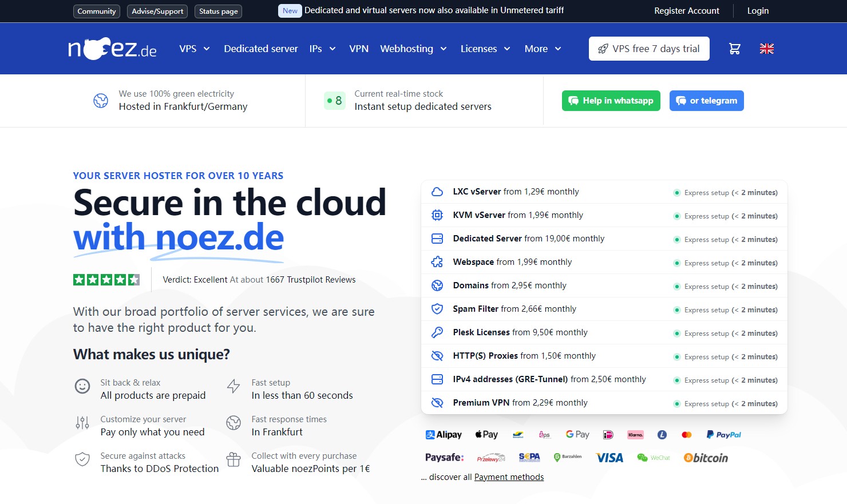
Task: Expand the IPs dropdown menu
Action: click(x=322, y=49)
